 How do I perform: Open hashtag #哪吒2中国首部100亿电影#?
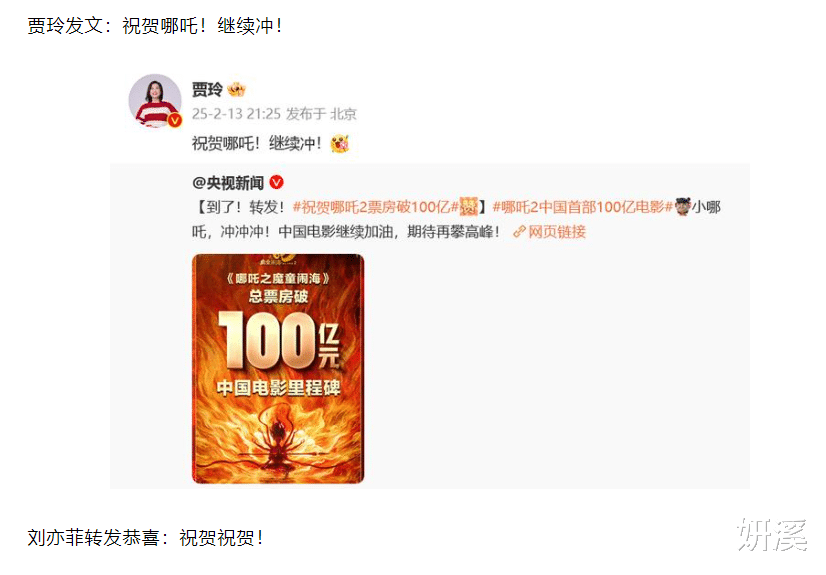583,207
